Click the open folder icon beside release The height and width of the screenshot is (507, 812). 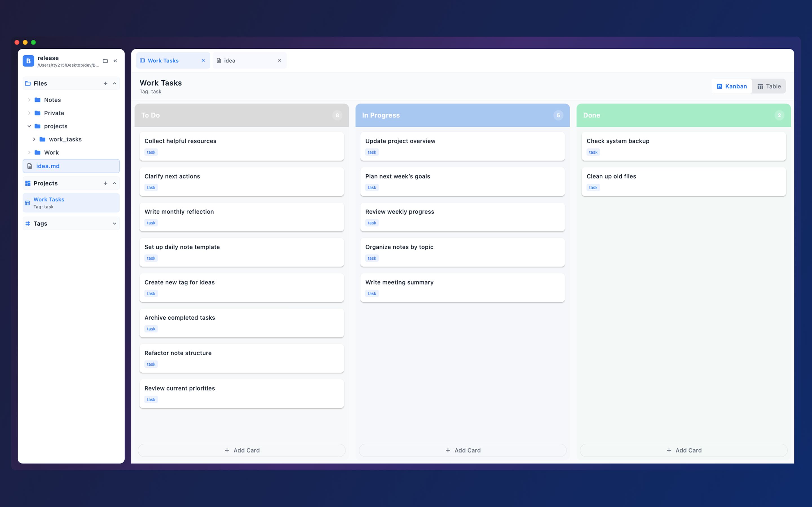click(x=105, y=61)
